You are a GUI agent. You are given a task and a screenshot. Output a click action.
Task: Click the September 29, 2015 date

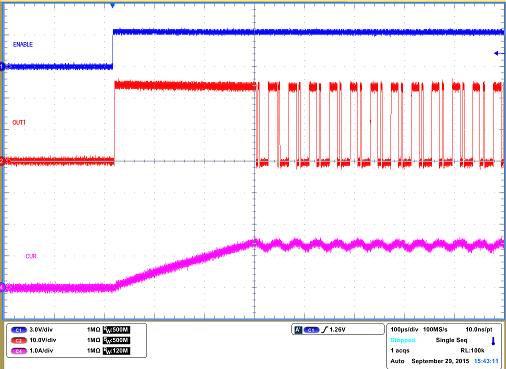pyautogui.click(x=440, y=361)
